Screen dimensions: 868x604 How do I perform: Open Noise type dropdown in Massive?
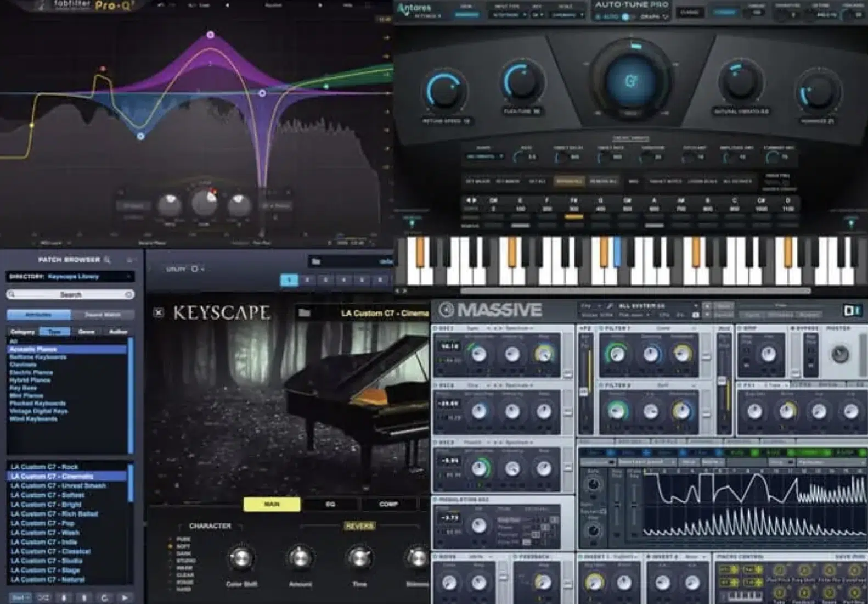(x=481, y=557)
